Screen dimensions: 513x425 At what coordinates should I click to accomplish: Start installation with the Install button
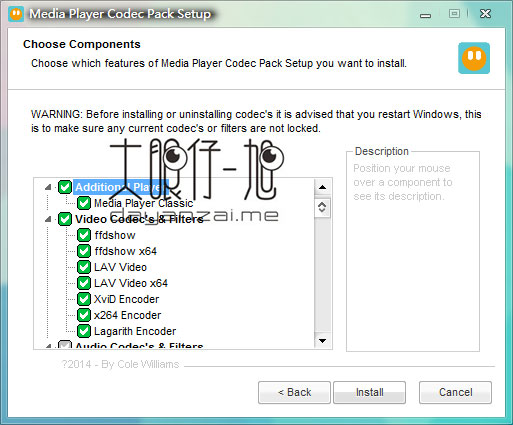pyautogui.click(x=369, y=392)
